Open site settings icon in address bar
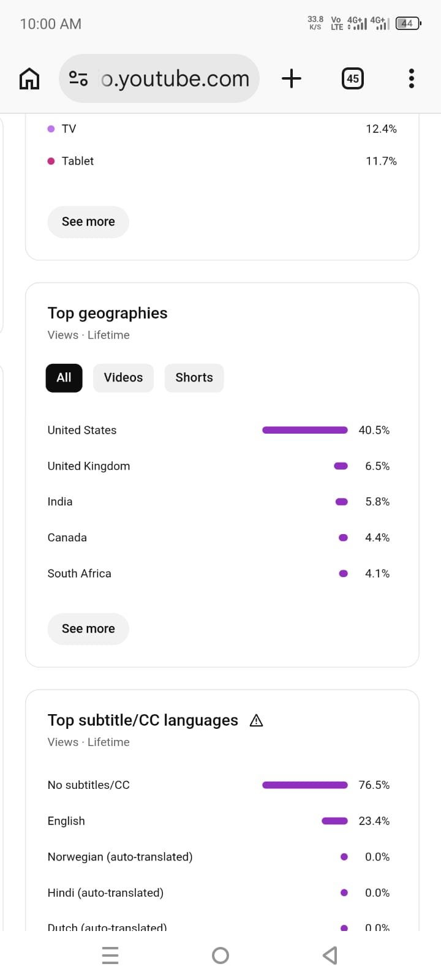This screenshot has height=980, width=441. point(78,78)
